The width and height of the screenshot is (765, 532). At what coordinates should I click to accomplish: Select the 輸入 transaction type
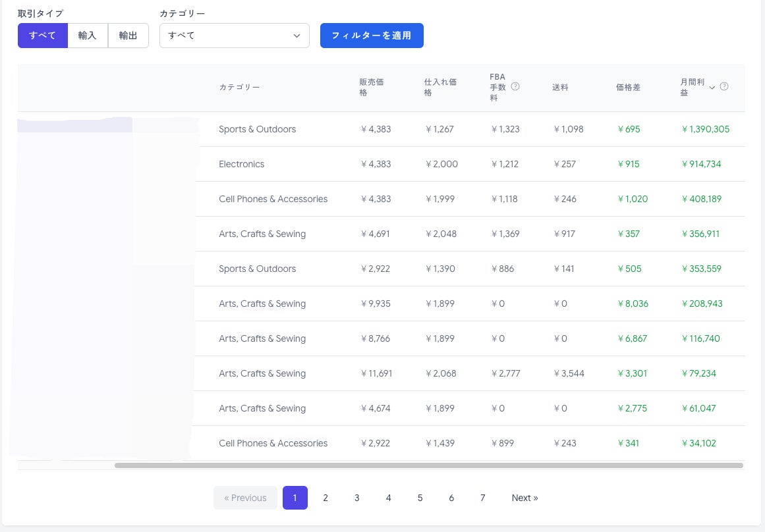point(88,36)
